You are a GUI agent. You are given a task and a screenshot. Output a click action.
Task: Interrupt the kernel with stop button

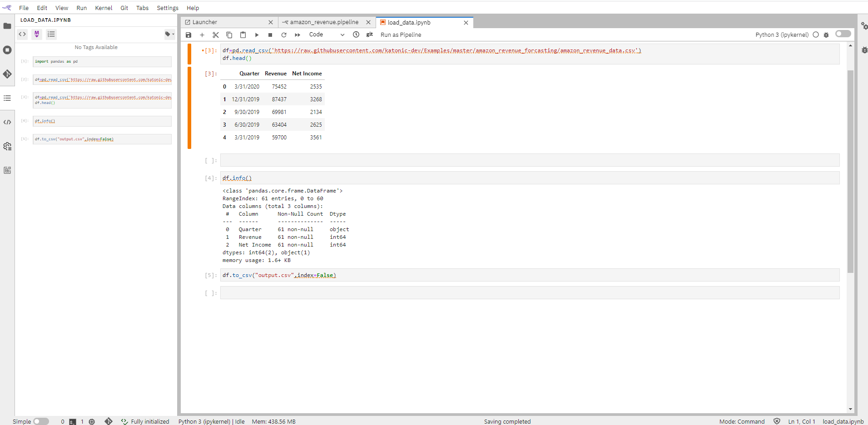[x=270, y=35]
